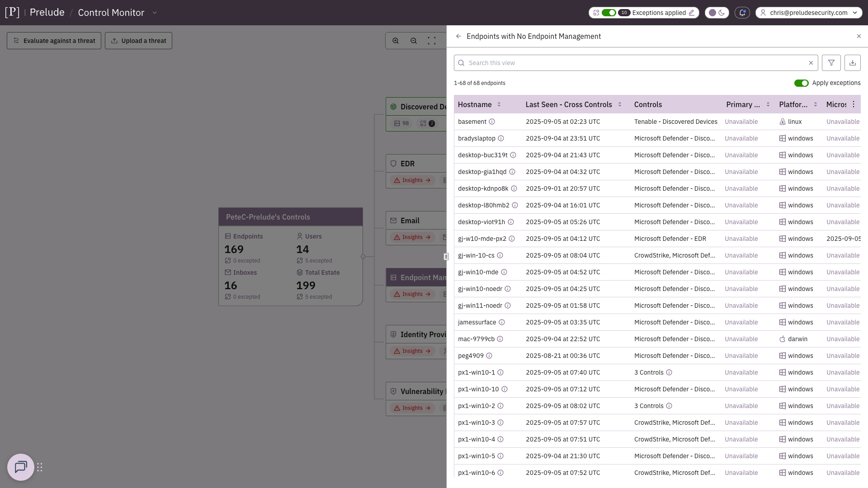Open the chris@preludesecurity.com account menu
The height and width of the screenshot is (488, 868).
[x=808, y=13]
